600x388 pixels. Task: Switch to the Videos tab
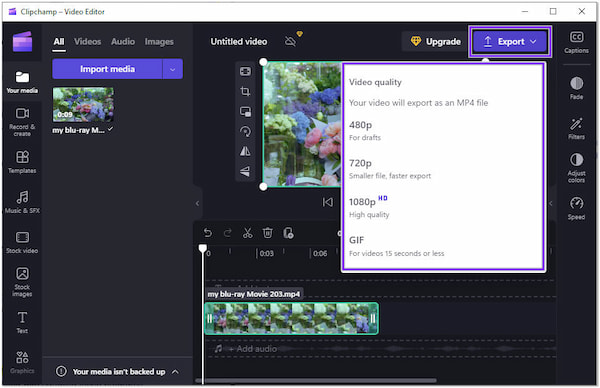(88, 42)
